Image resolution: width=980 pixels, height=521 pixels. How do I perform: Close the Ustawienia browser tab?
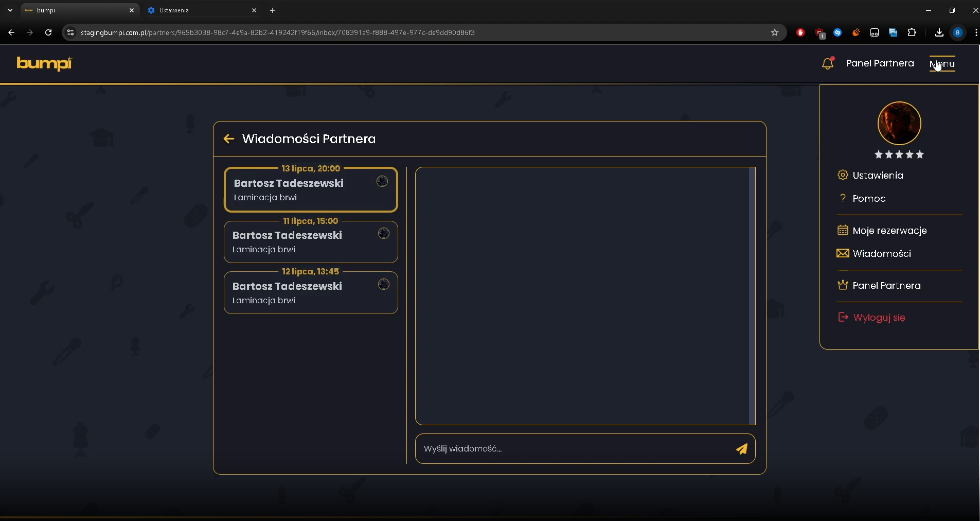[x=254, y=10]
